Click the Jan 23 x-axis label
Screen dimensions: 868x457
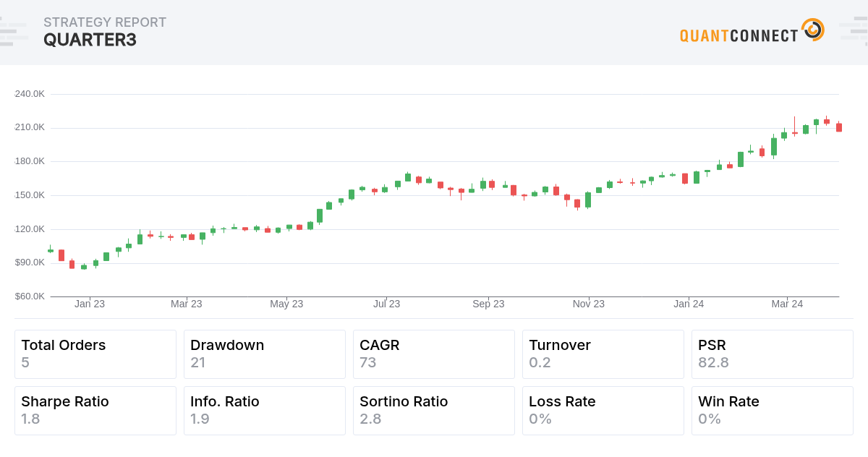pyautogui.click(x=90, y=304)
